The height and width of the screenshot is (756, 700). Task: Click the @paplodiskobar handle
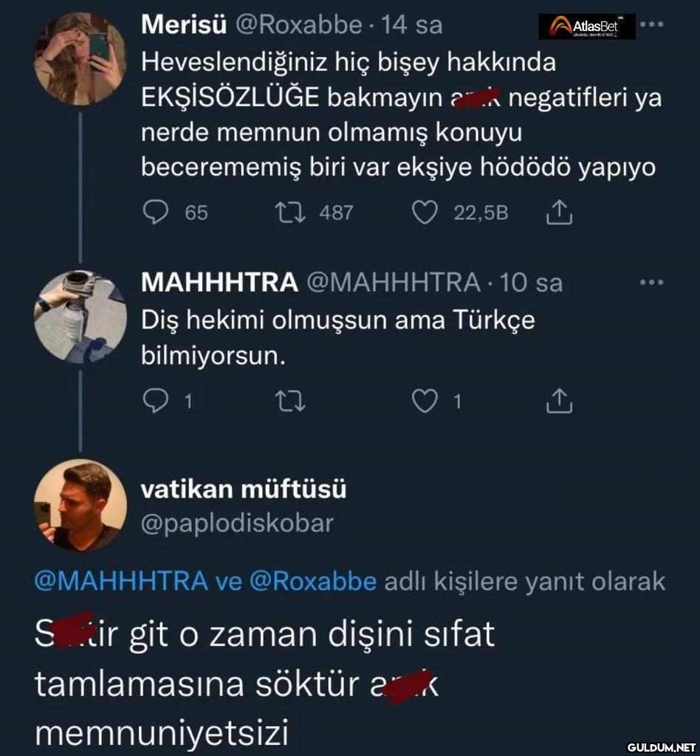tap(237, 523)
